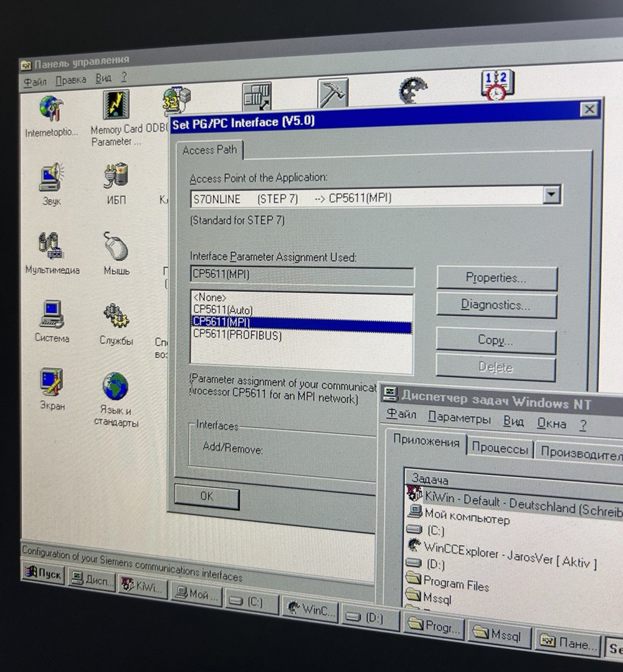Open the Мультимедиа icon
Image resolution: width=623 pixels, height=672 pixels.
point(50,246)
